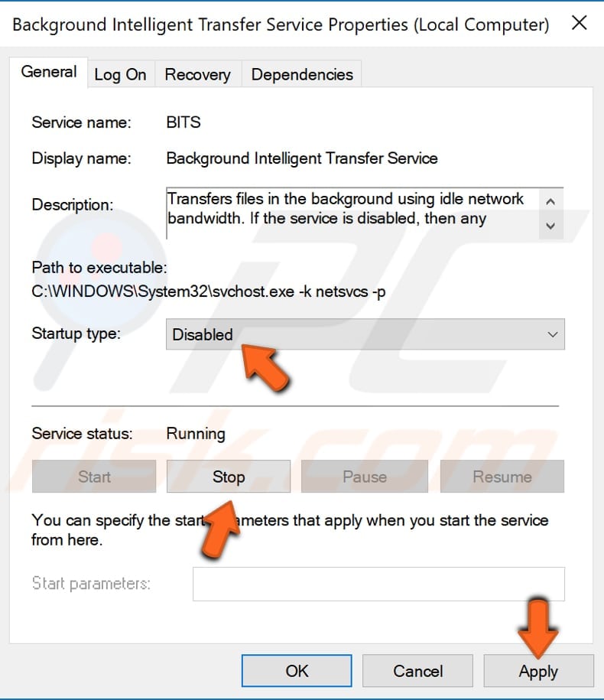Select the BITS service name value
Viewport: 604px width, 700px height.
183,122
